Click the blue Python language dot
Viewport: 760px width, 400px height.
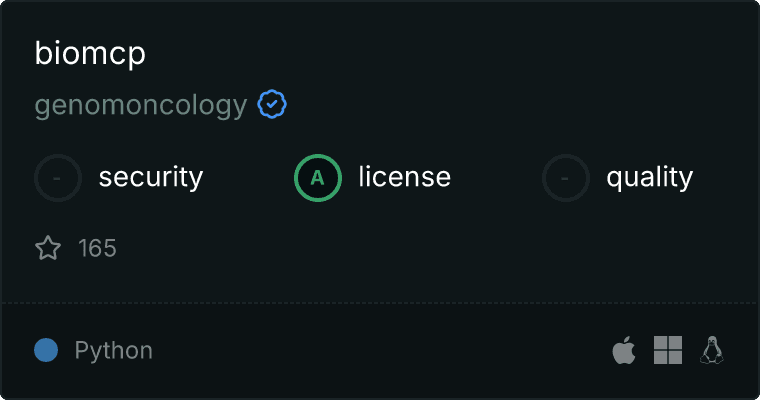point(46,350)
